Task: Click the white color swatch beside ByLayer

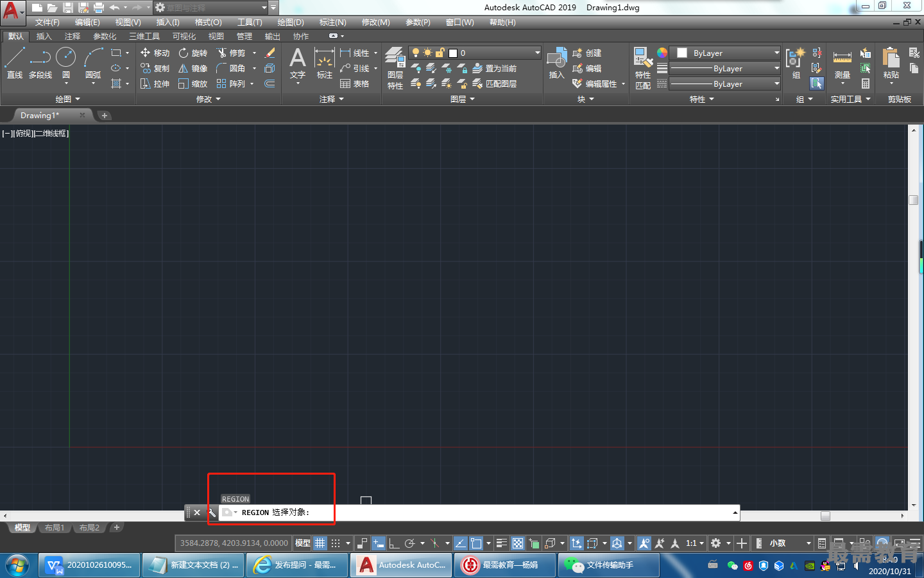Action: [x=682, y=53]
